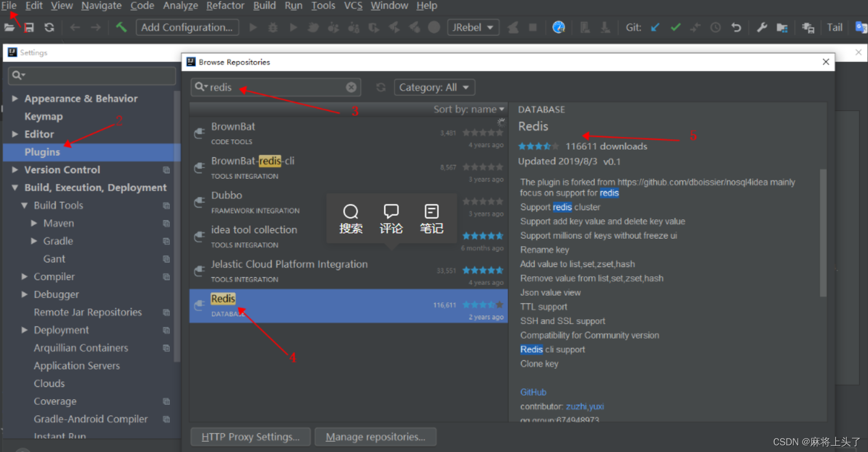This screenshot has height=452, width=868.
Task: Click the Stop square toolbar icon
Action: 533,27
